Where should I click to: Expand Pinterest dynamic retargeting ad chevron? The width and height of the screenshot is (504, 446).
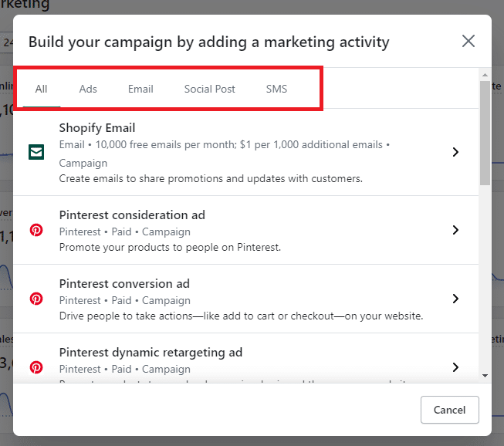pos(455,367)
